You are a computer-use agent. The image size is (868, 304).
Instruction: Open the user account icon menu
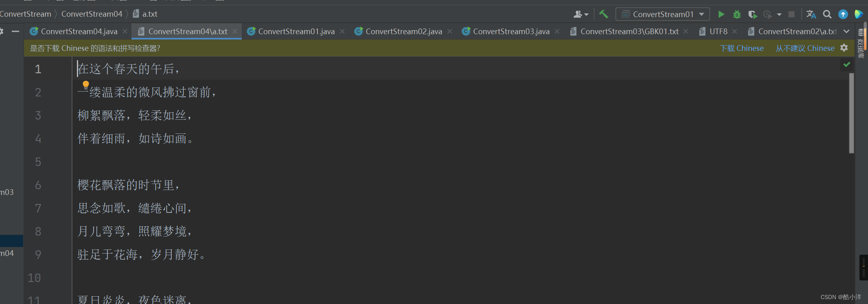click(581, 14)
